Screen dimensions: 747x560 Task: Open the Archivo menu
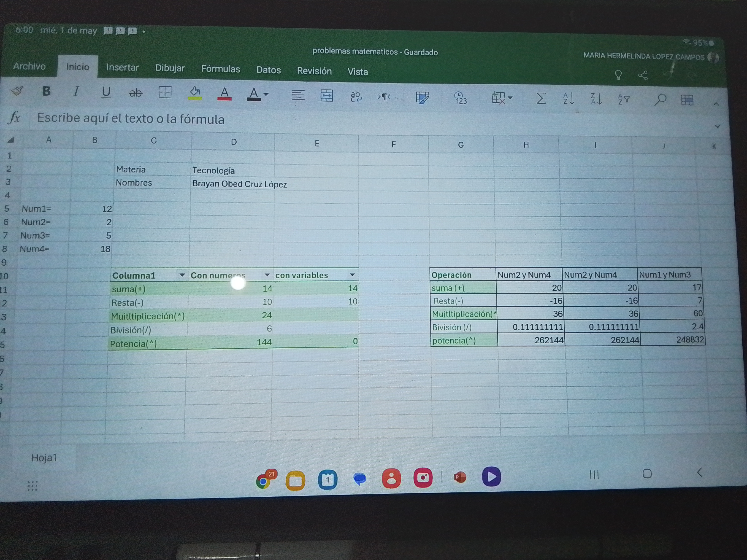pyautogui.click(x=29, y=66)
